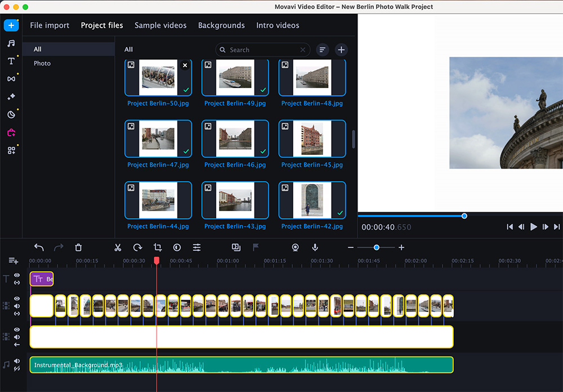
Task: Click the Record webcam video icon
Action: 295,247
